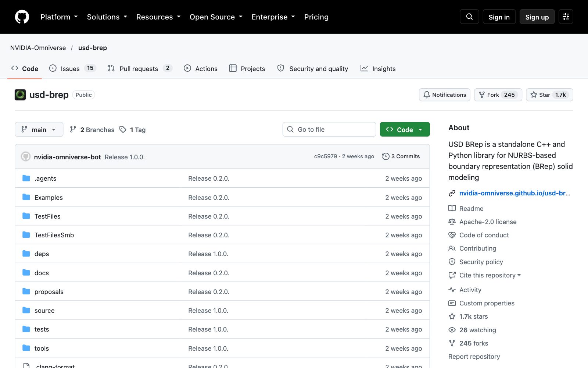Open search with the magnifier icon

[469, 17]
